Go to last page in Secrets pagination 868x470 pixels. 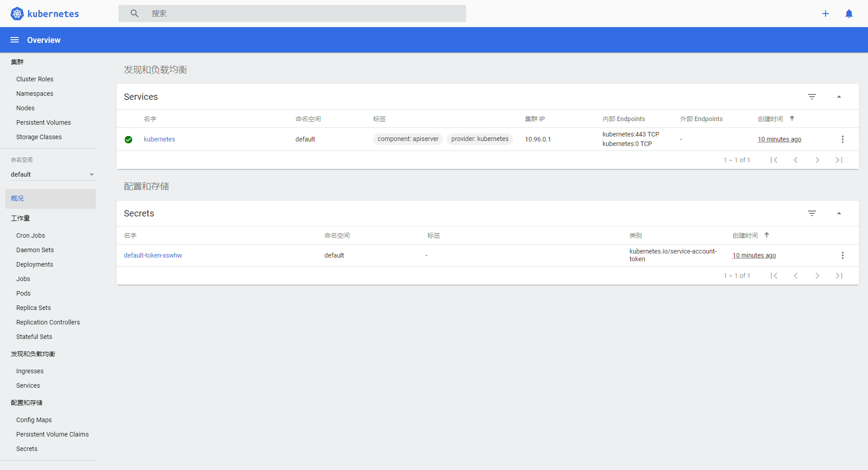(x=839, y=276)
